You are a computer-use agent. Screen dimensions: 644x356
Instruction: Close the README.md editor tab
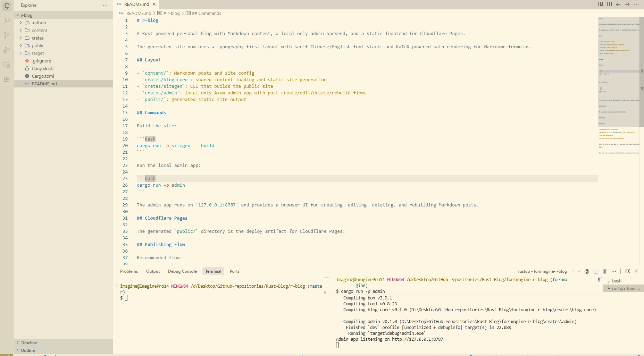pyautogui.click(x=154, y=4)
